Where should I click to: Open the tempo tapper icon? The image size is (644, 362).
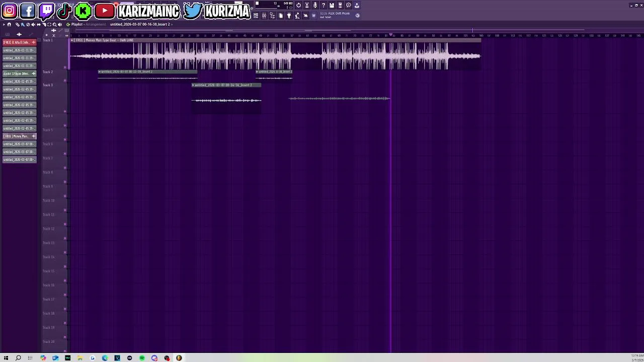[x=297, y=16]
